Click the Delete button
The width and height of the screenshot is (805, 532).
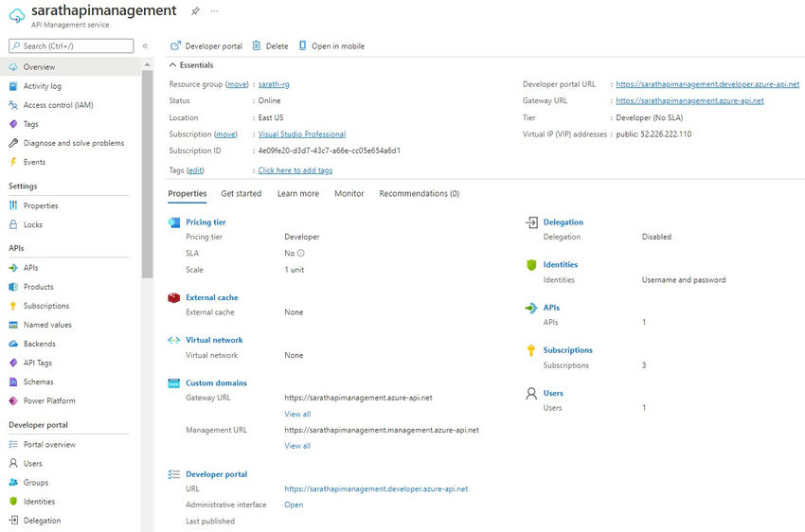pos(270,45)
